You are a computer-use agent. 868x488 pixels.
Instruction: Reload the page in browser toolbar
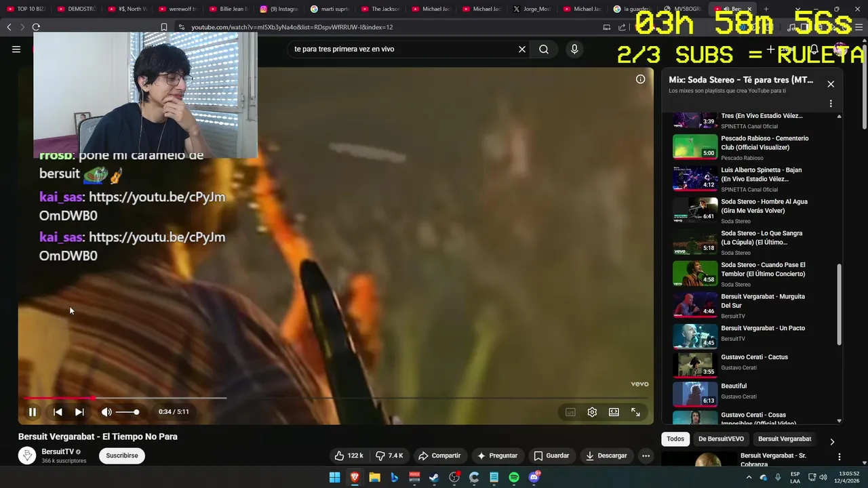pos(36,27)
